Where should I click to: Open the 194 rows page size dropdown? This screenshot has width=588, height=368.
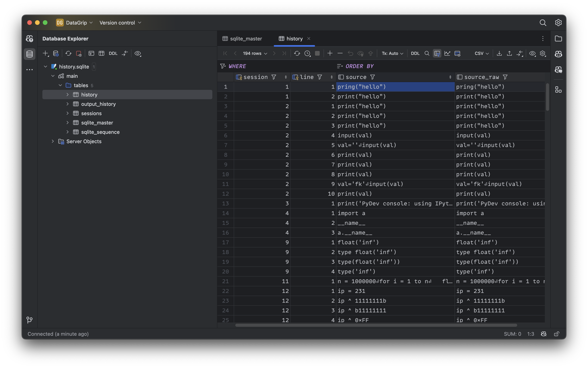click(255, 53)
